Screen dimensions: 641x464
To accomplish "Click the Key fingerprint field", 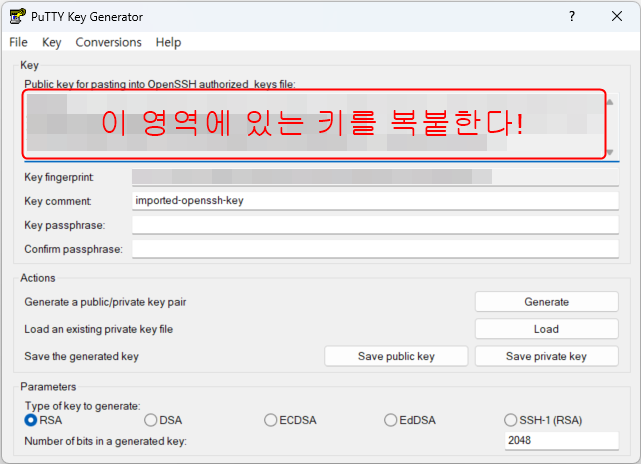I will [375, 177].
